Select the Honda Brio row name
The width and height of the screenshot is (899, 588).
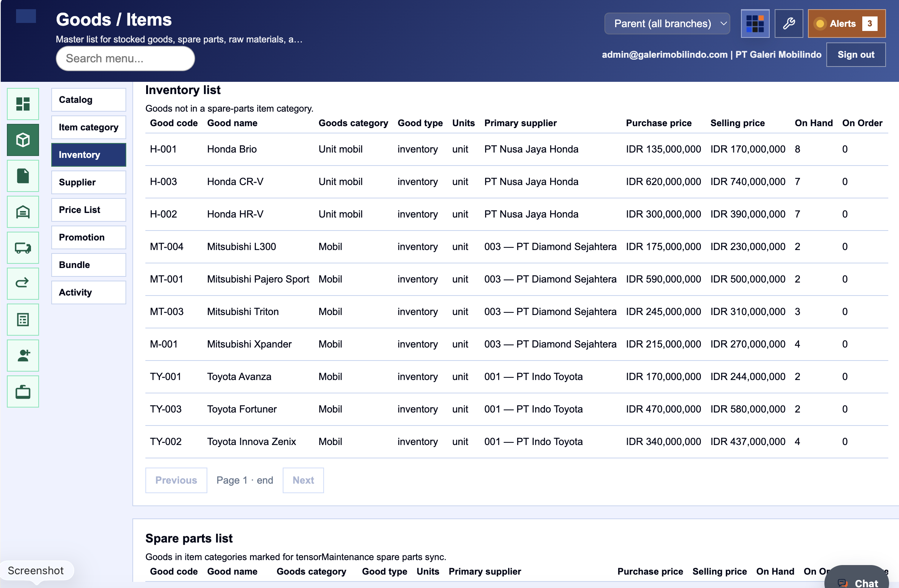[232, 149]
